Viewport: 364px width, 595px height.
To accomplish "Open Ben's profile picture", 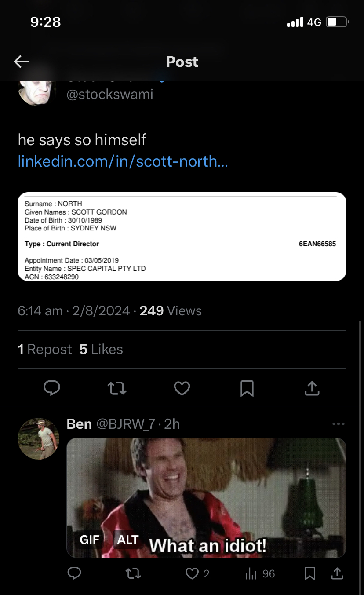I will tap(38, 438).
